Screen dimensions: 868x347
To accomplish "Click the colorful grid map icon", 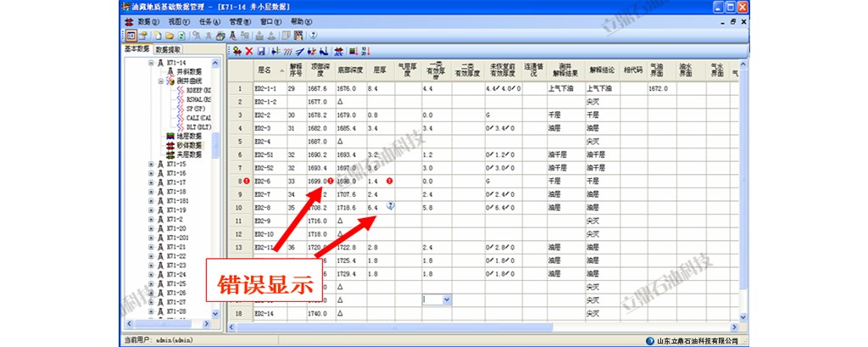I will tap(299, 36).
